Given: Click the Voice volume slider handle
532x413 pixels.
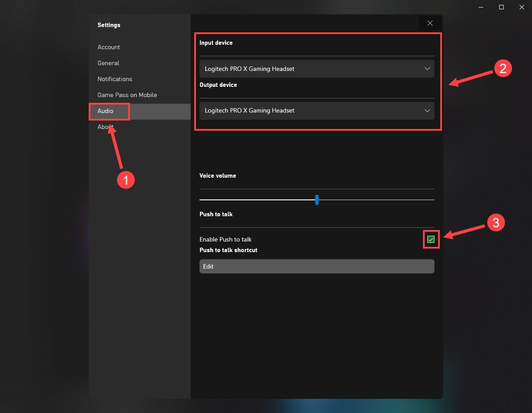Looking at the screenshot, I should pyautogui.click(x=317, y=200).
